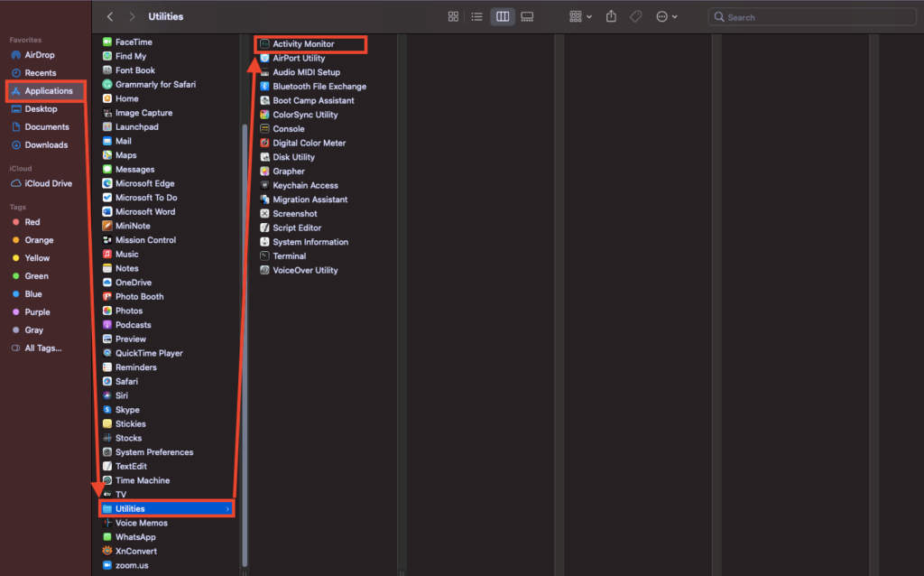
Task: Open Disk Utility from the Utilities list
Action: pyautogui.click(x=293, y=157)
